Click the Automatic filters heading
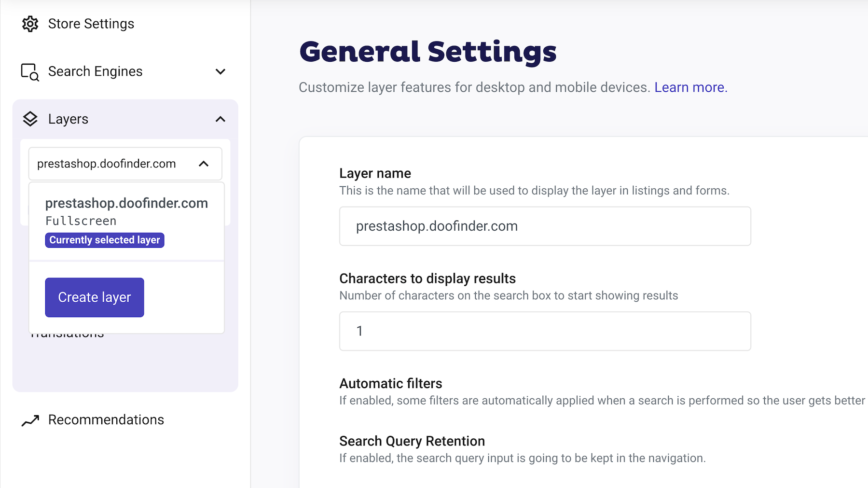The height and width of the screenshot is (488, 868). click(x=391, y=383)
